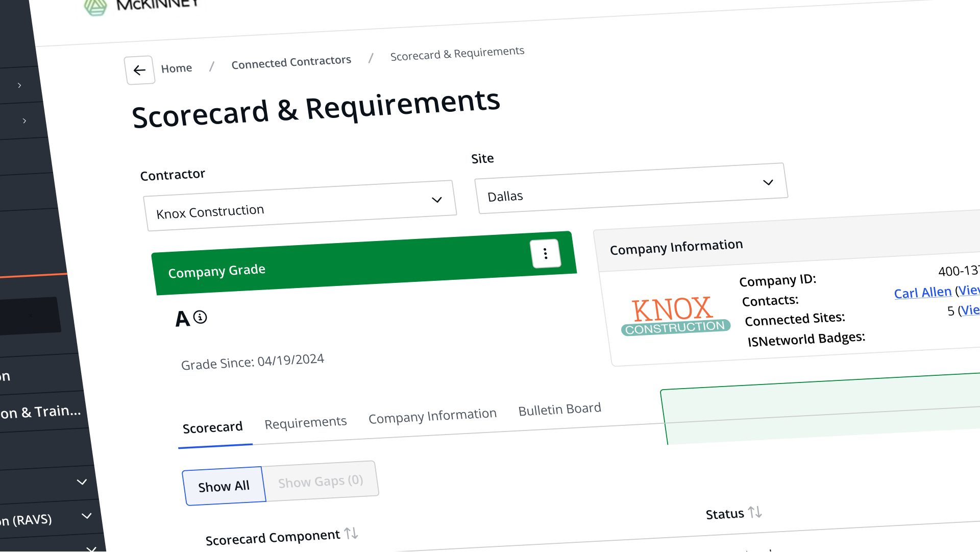Click the Company ID label
The width and height of the screenshot is (980, 552).
coord(778,280)
